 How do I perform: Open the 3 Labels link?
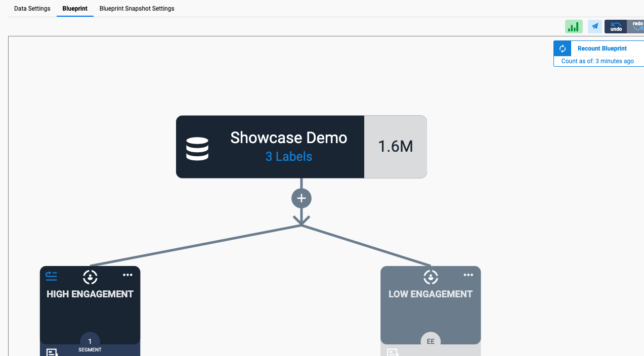coord(289,157)
